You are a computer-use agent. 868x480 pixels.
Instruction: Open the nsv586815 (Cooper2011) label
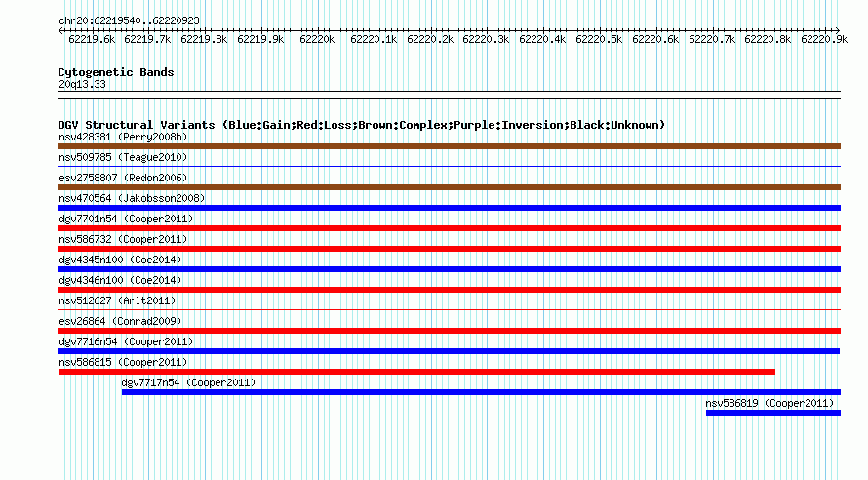(123, 362)
